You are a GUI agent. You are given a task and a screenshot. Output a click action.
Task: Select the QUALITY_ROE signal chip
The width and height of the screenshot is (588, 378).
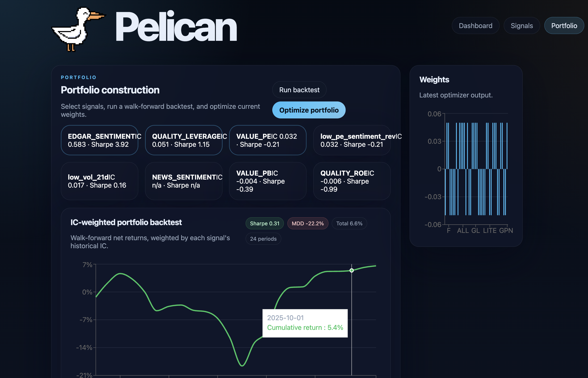click(352, 181)
